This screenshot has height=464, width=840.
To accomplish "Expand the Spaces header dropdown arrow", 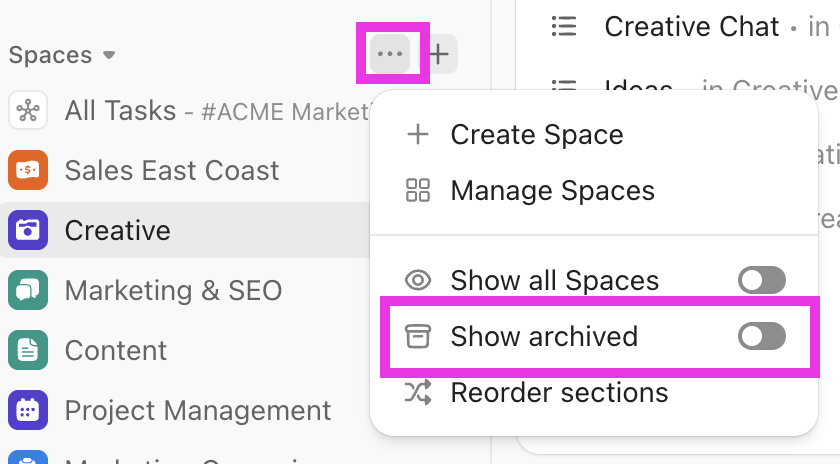I will coord(109,55).
